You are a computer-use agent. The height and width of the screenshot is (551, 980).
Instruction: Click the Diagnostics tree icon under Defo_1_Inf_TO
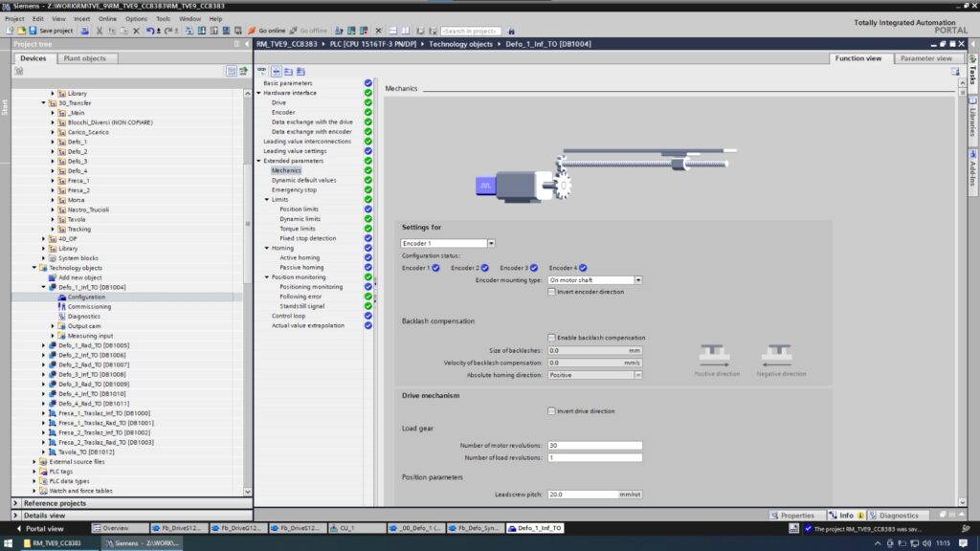tap(62, 316)
